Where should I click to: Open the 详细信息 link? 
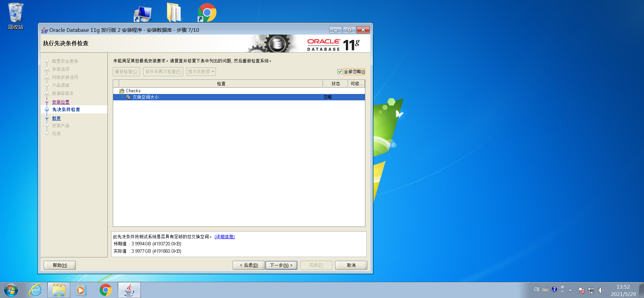(225, 237)
